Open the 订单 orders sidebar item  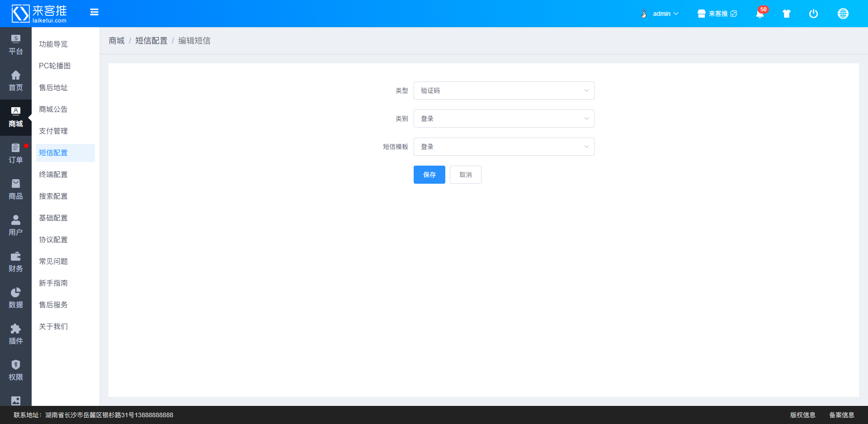tap(16, 153)
